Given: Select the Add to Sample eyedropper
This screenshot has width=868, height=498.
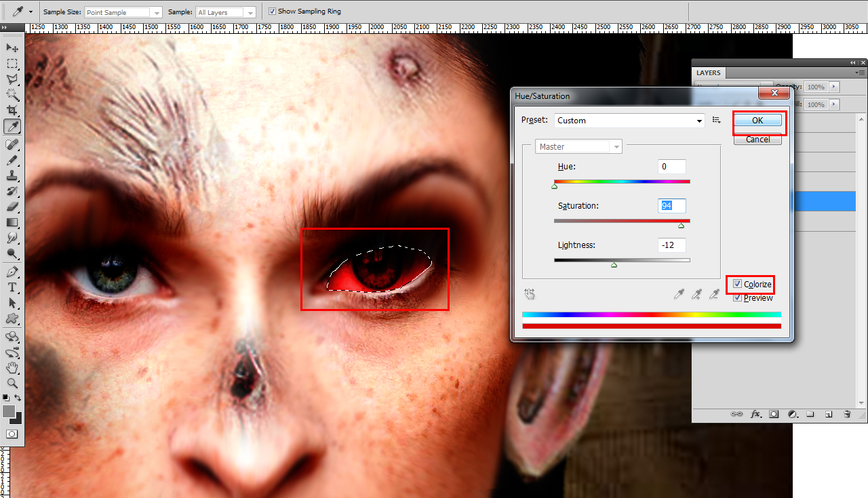Looking at the screenshot, I should pos(696,293).
